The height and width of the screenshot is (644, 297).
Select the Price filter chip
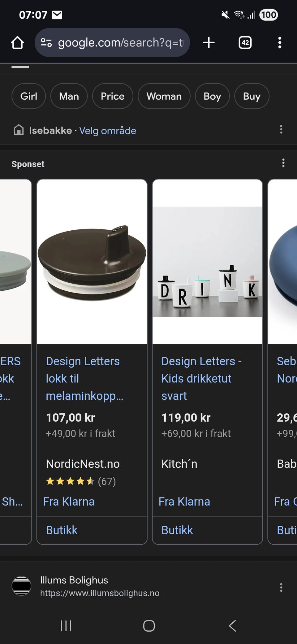113,96
